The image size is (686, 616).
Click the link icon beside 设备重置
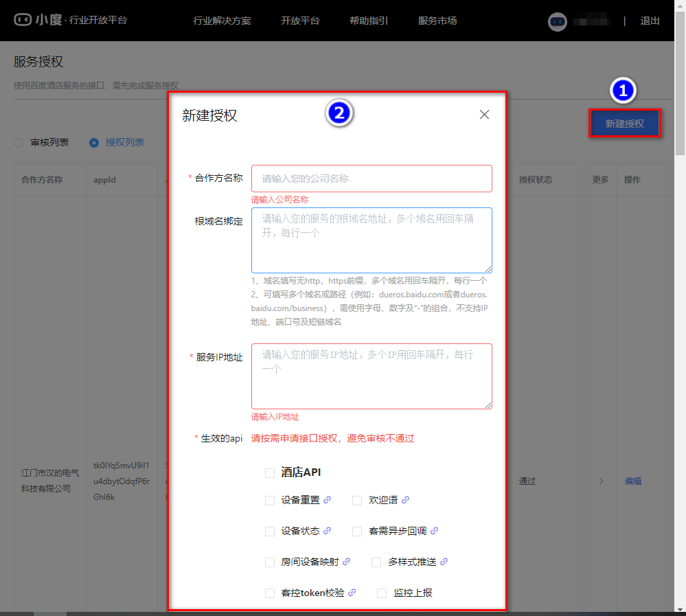[328, 500]
